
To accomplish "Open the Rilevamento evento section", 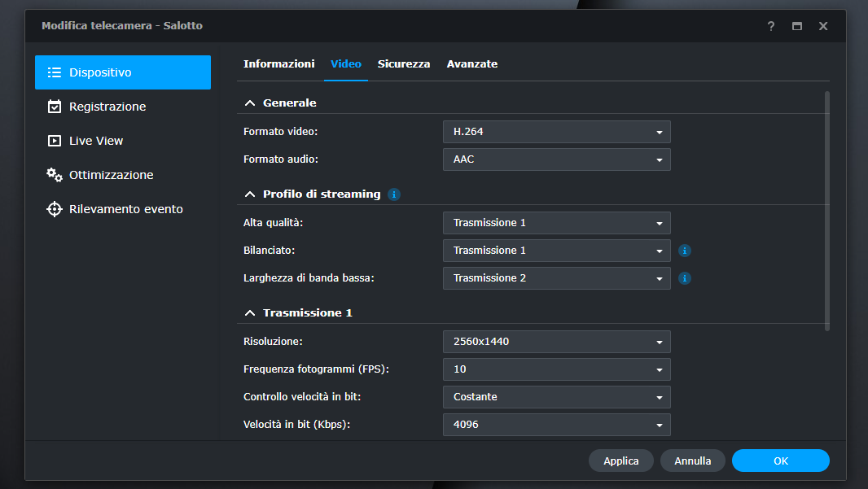I will coord(122,210).
